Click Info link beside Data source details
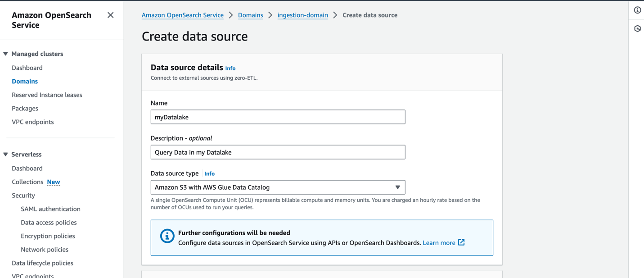Image resolution: width=644 pixels, height=278 pixels. pos(230,68)
